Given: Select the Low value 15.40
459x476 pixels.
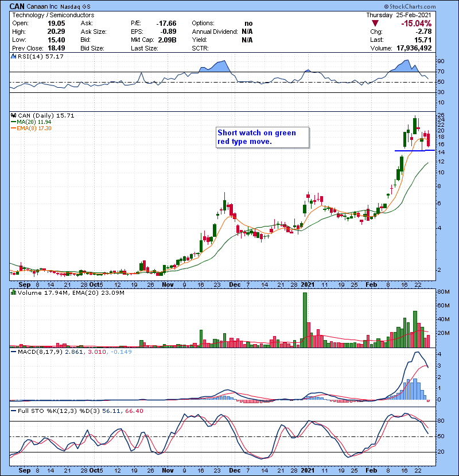Looking at the screenshot, I should [56, 40].
